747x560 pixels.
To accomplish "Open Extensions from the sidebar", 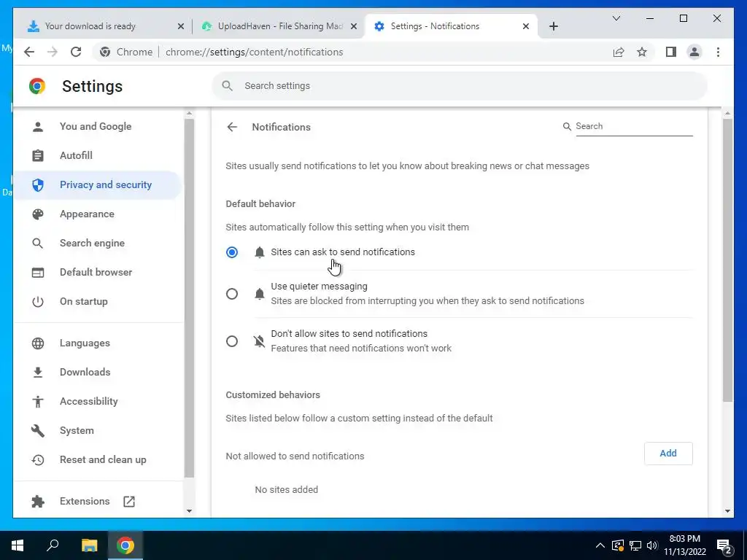I will pos(84,502).
